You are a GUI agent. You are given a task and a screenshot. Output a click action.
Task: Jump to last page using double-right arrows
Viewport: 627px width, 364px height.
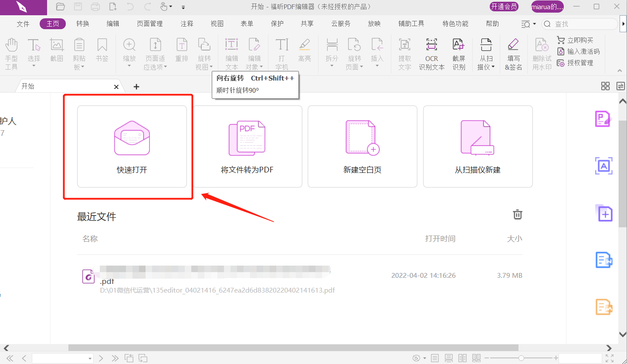click(x=115, y=358)
